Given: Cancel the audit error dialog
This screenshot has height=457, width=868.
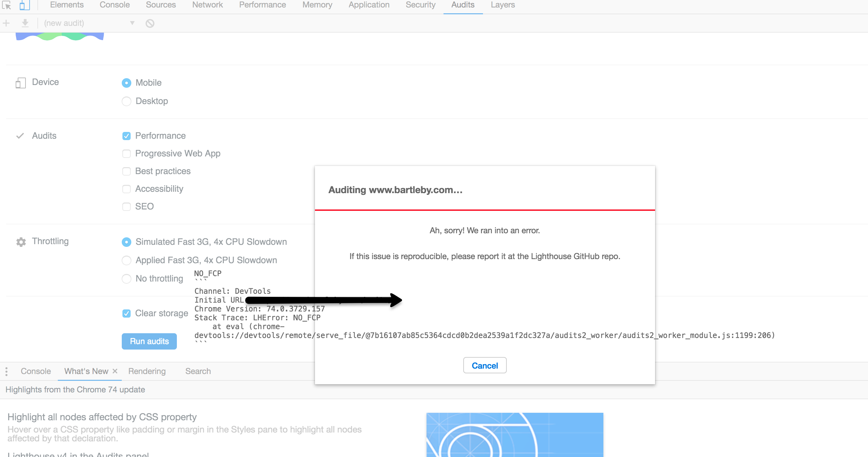Looking at the screenshot, I should 485,366.
